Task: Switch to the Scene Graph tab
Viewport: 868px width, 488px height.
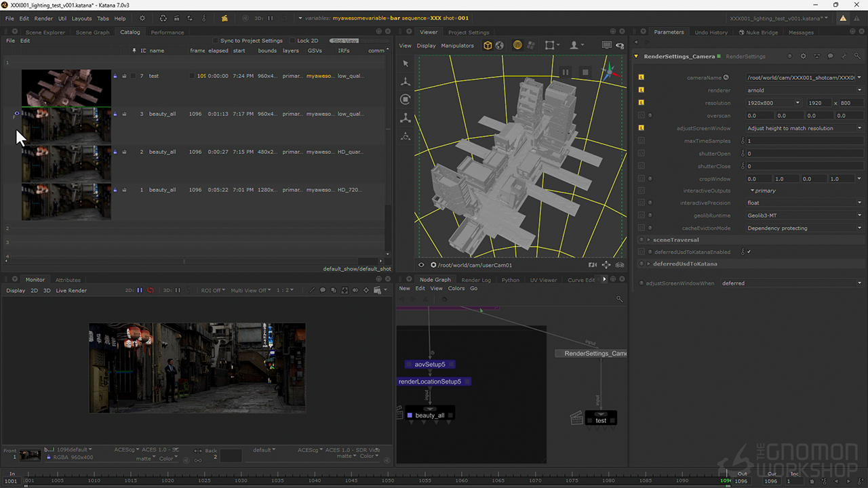Action: click(92, 33)
